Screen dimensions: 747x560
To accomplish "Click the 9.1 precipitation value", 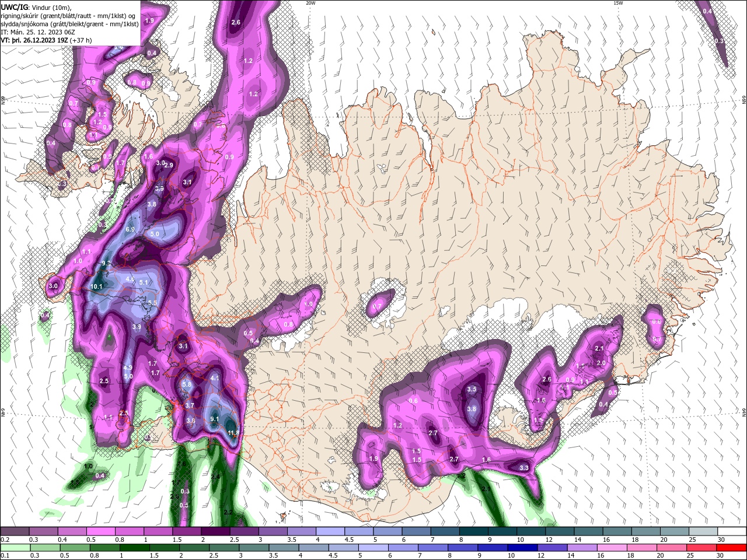I will [x=214, y=419].
